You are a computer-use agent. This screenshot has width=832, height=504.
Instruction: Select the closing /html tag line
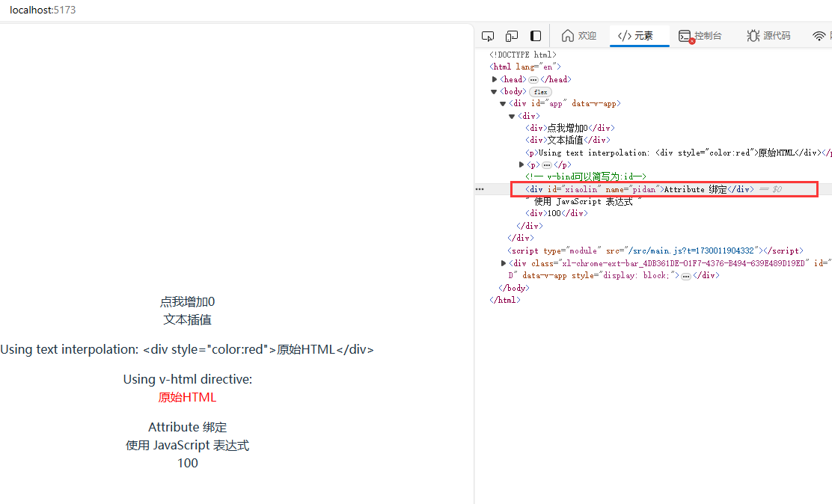[504, 301]
